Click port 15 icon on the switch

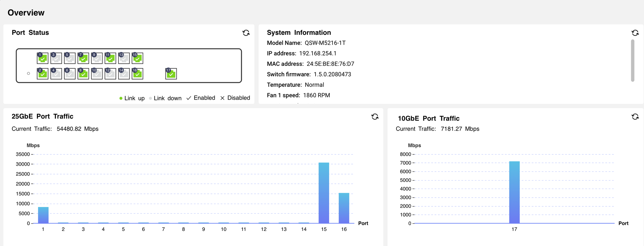(137, 58)
